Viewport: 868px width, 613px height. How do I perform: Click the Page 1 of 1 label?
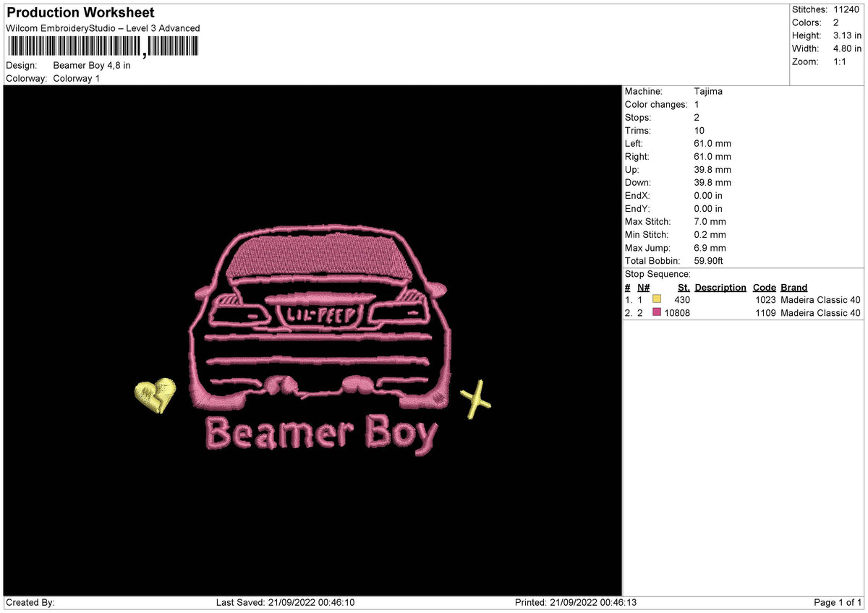(835, 601)
